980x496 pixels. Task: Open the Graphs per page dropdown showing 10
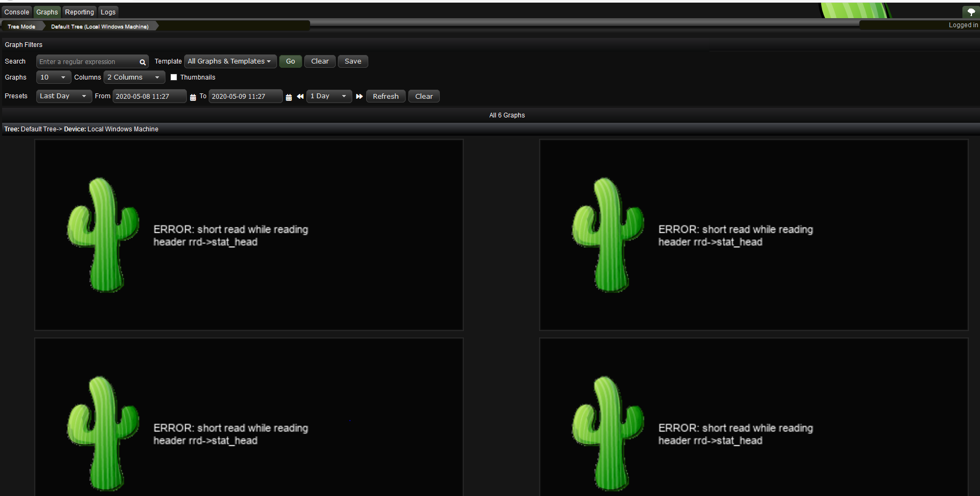click(53, 77)
